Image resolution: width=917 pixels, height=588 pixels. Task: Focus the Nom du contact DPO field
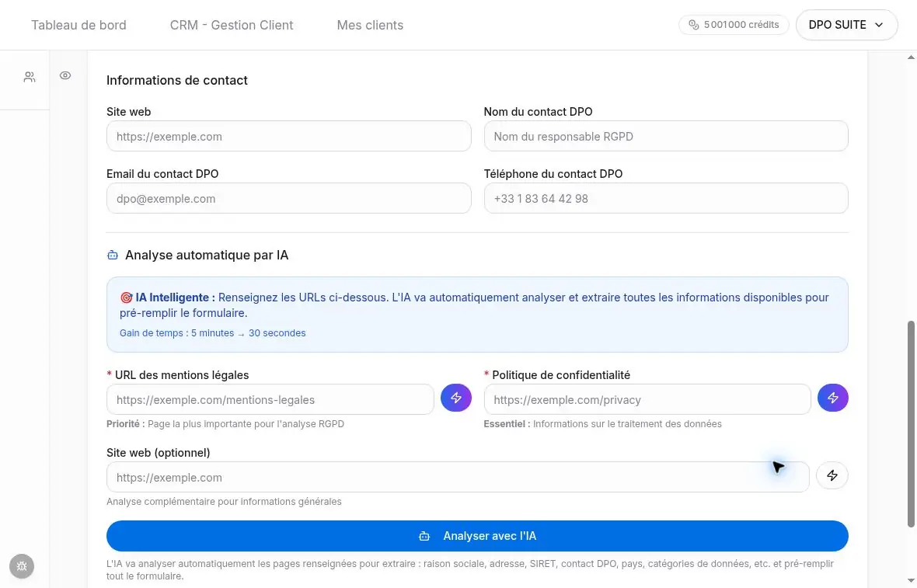tap(665, 136)
